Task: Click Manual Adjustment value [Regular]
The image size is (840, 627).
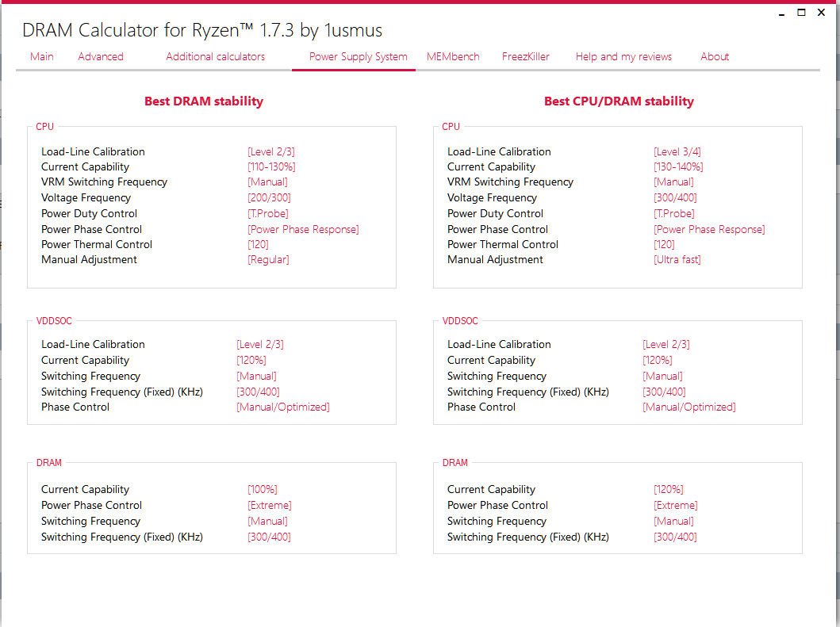Action: (x=268, y=260)
